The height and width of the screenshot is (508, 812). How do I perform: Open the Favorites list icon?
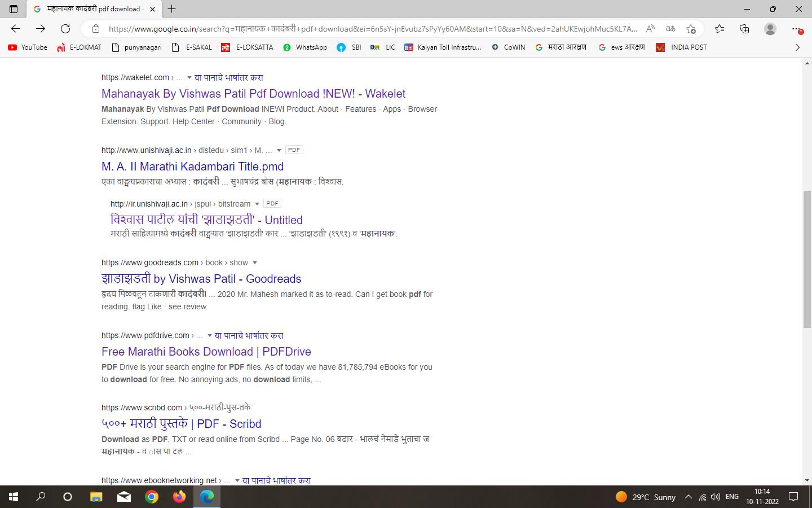[720, 29]
